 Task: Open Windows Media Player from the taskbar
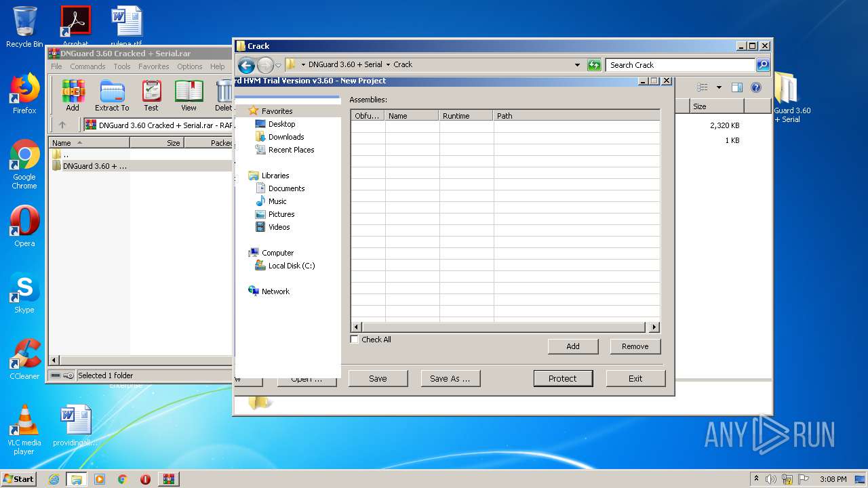click(100, 479)
